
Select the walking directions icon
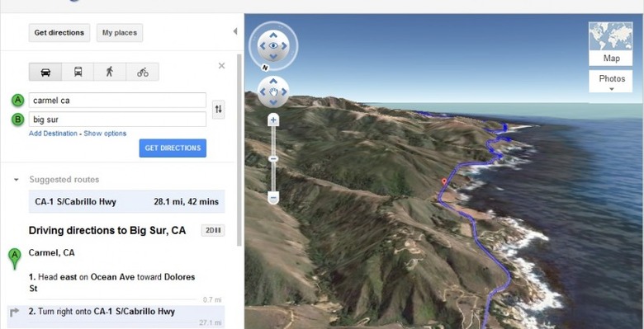tap(110, 72)
